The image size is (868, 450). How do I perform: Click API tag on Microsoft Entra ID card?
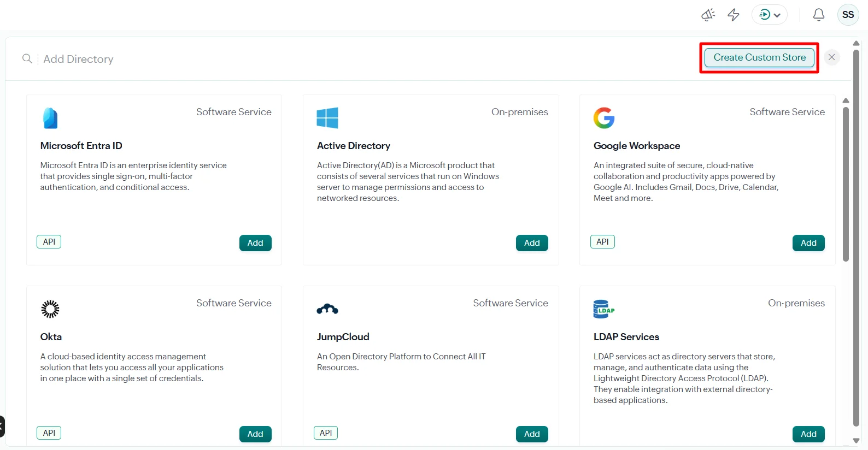[49, 242]
